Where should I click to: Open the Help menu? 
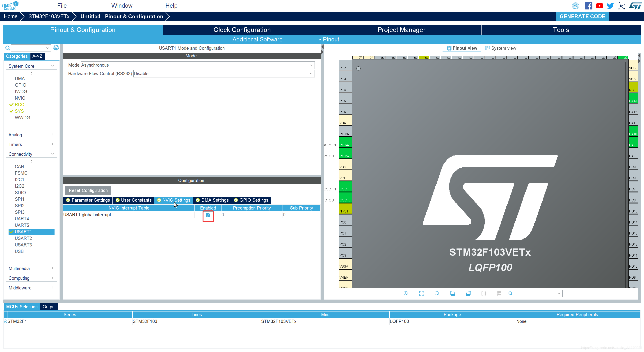pos(171,5)
